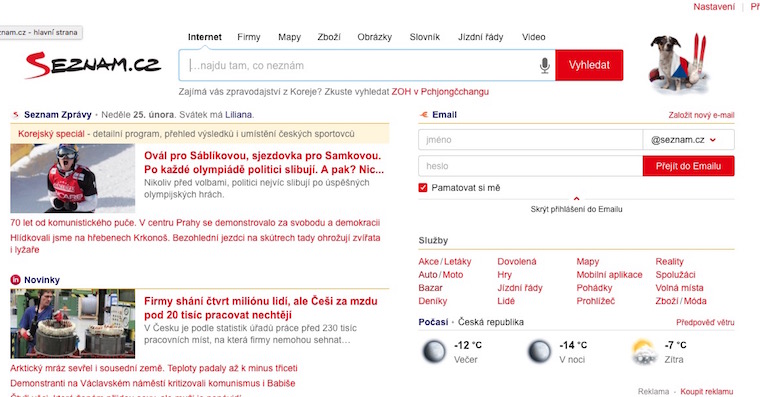Screen dimensions: 760x397
Task: Switch to the Obrázky tab
Action: click(x=374, y=37)
